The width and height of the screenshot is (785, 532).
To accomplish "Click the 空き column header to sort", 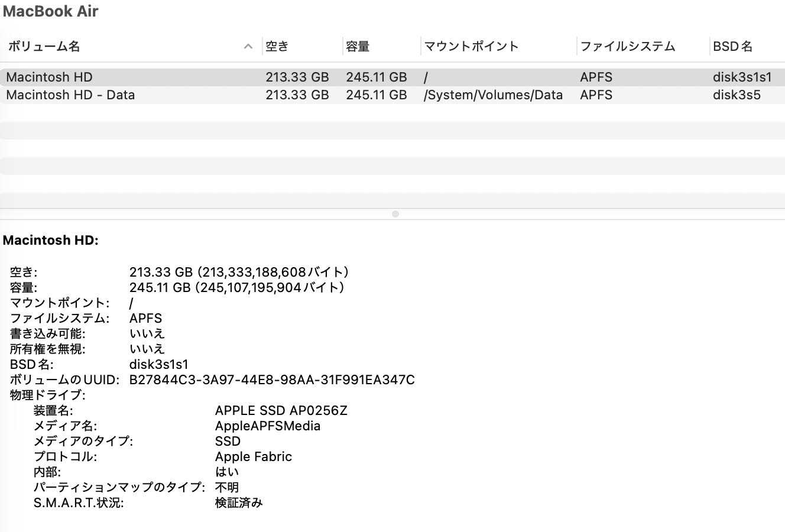I will click(x=278, y=46).
